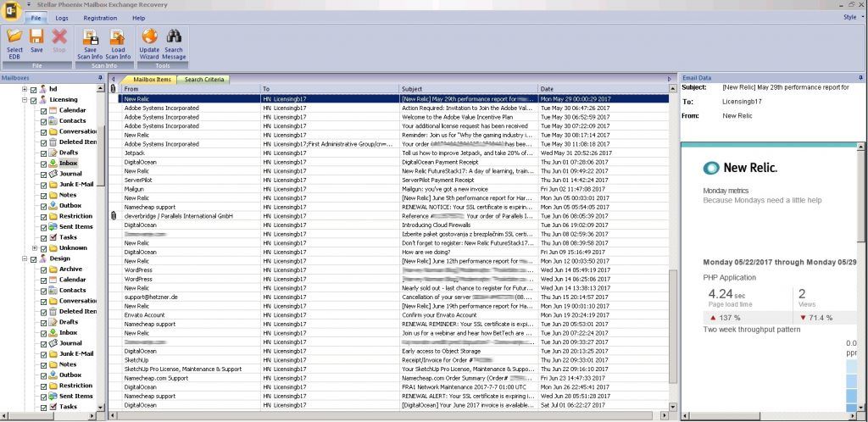868x422 pixels.
Task: Sort emails by Date column
Action: coord(603,88)
